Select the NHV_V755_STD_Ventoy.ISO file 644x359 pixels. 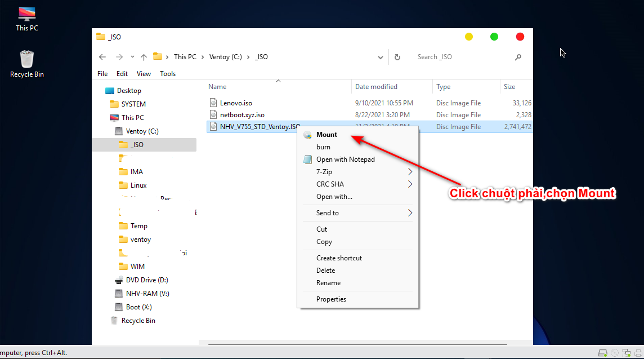click(x=260, y=127)
